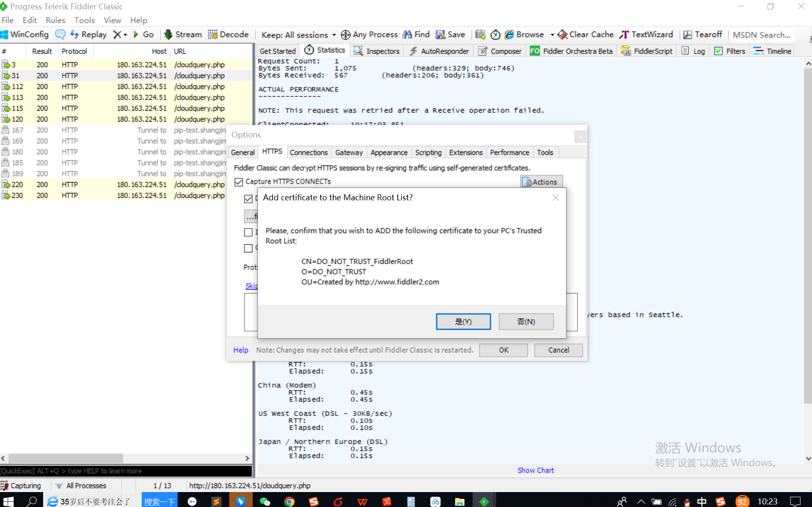Replay the selected session
Screen dimensions: 812x507
pyautogui.click(x=88, y=35)
